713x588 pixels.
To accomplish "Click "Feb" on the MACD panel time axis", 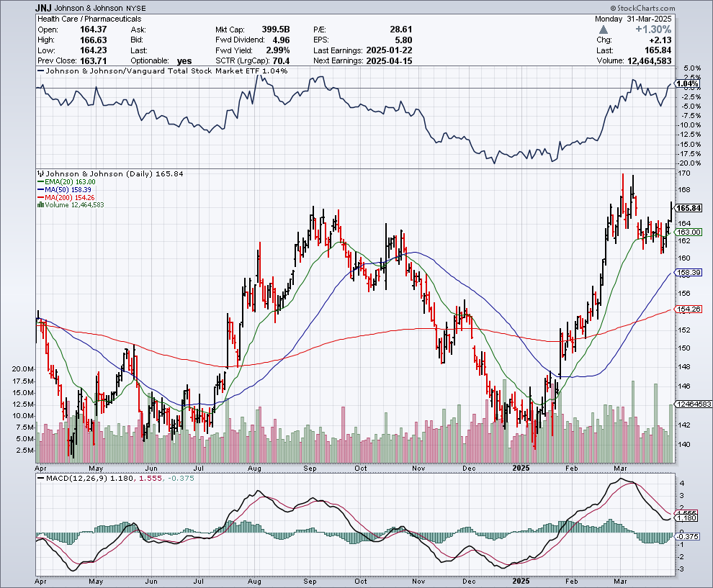I will point(572,582).
